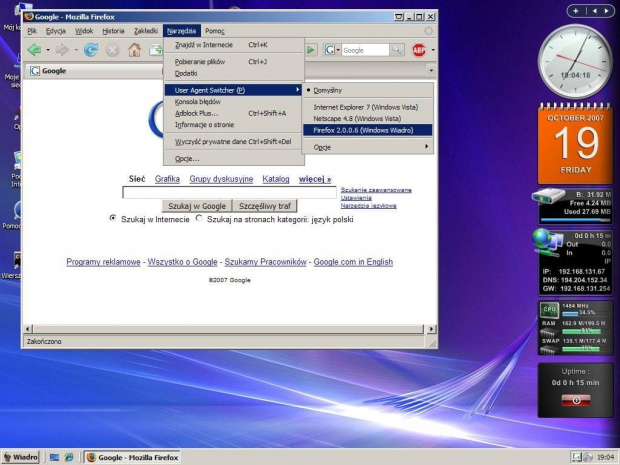Click the toolbar Google search box
The image size is (620, 465).
point(365,50)
